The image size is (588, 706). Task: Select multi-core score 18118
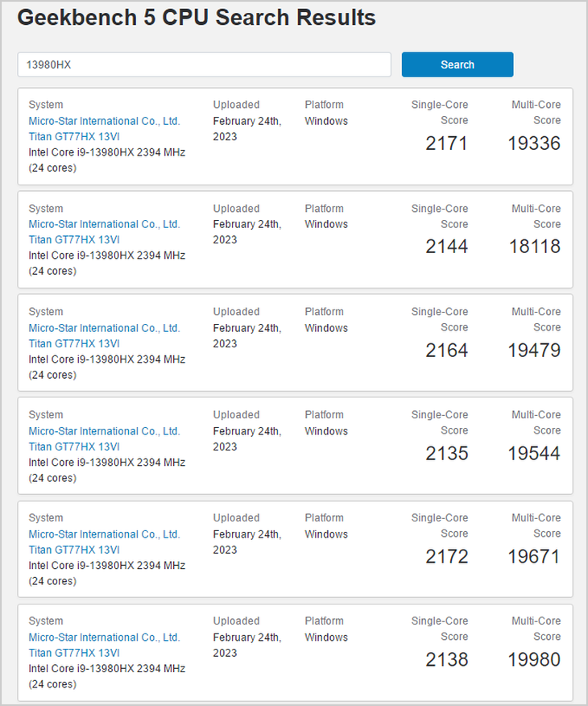(535, 247)
